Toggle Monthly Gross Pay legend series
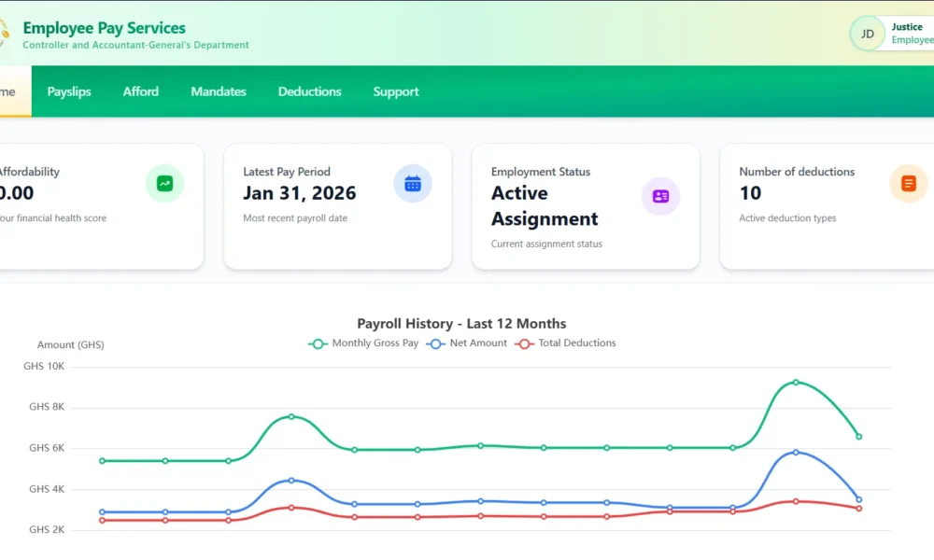The width and height of the screenshot is (934, 560). (x=364, y=343)
